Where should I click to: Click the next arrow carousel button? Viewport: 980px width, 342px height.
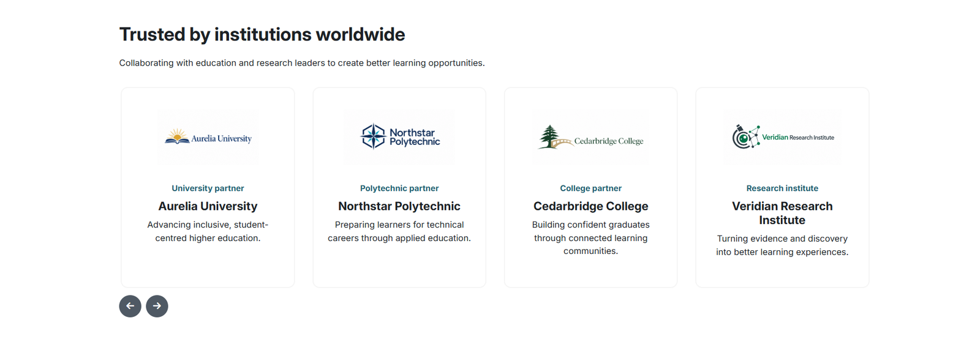click(x=157, y=306)
